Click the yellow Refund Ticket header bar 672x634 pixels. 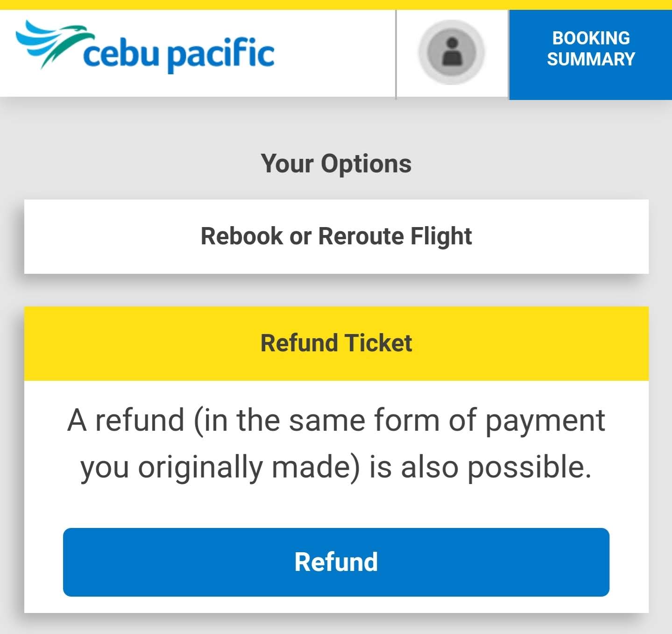click(x=336, y=343)
